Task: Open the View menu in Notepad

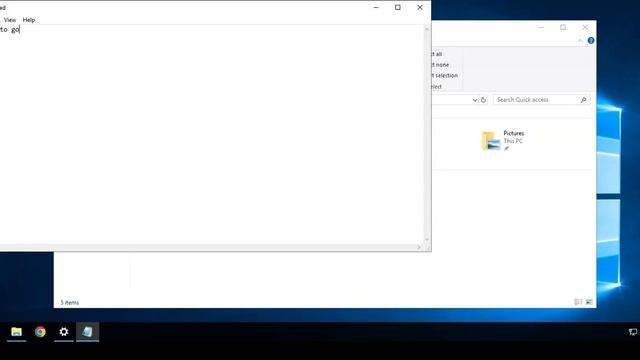Action: pos(10,20)
